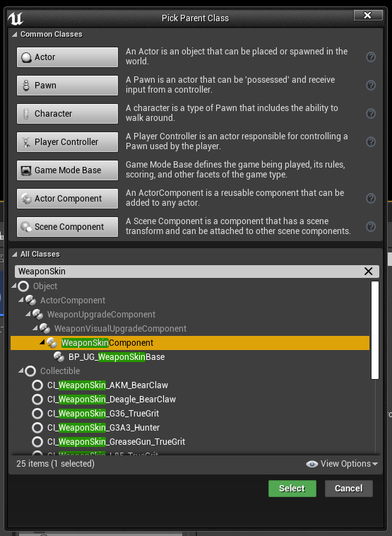Viewport: 392px width, 536px height.
Task: Open the View Options dropdown
Action: tap(342, 464)
